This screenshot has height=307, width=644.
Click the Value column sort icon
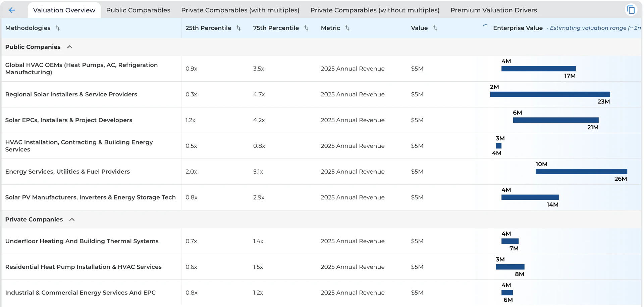pos(435,28)
